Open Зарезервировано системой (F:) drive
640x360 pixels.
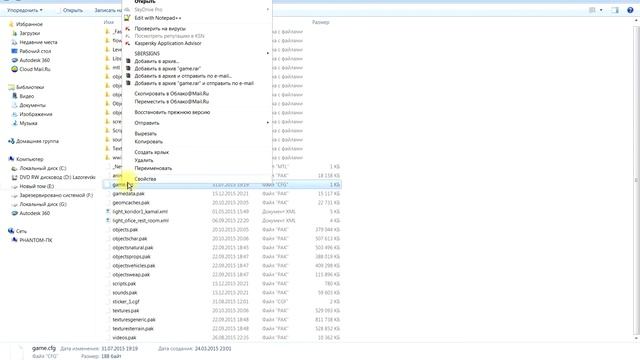point(56,195)
